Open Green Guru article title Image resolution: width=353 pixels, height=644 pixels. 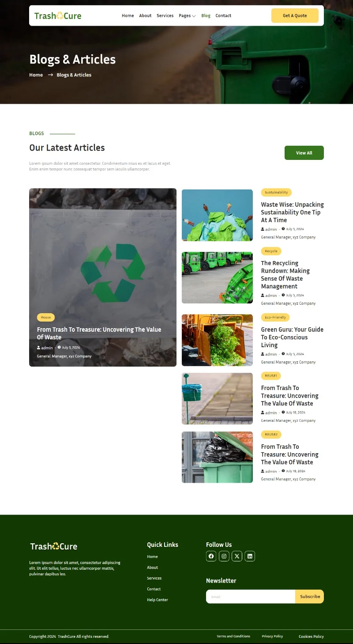pos(292,337)
